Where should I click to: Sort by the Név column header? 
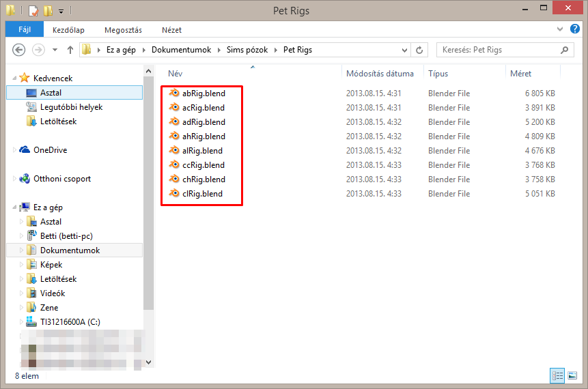[175, 74]
